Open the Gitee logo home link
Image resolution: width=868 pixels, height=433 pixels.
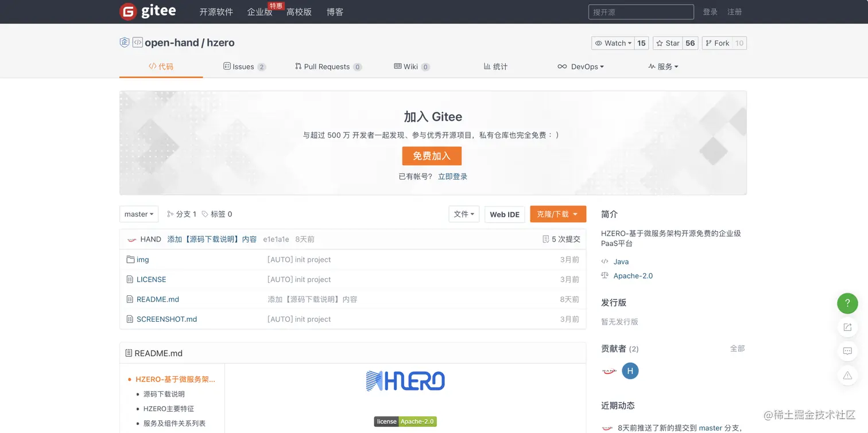coord(148,11)
